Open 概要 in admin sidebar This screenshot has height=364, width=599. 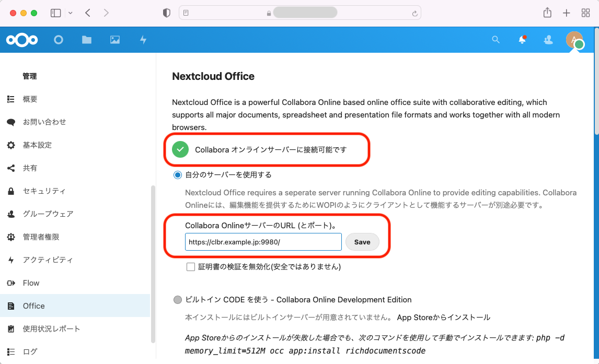tap(75, 99)
